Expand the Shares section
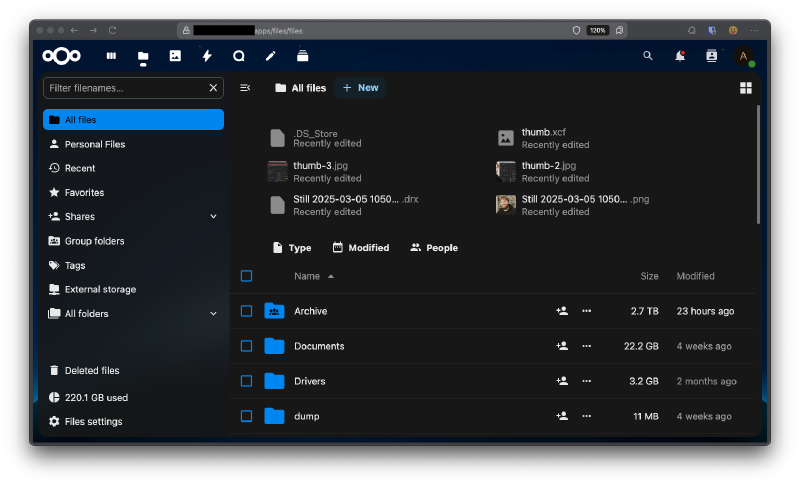800x485 pixels. coord(213,217)
